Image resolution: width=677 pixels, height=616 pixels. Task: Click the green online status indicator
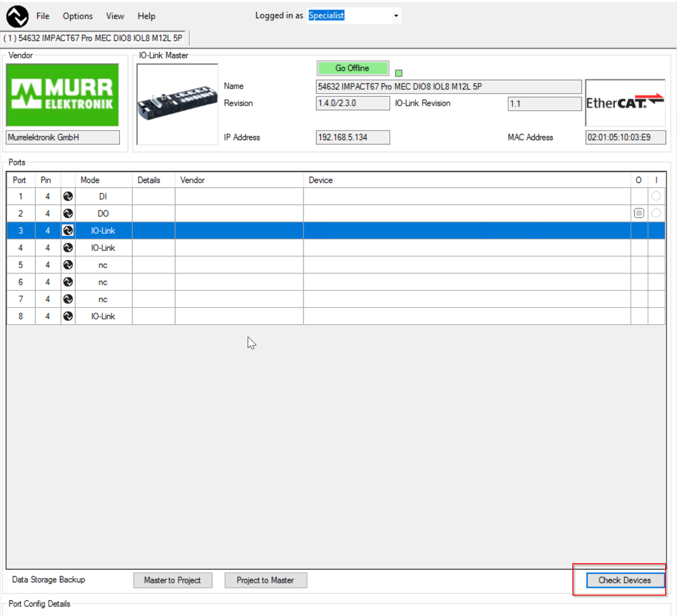coord(399,73)
